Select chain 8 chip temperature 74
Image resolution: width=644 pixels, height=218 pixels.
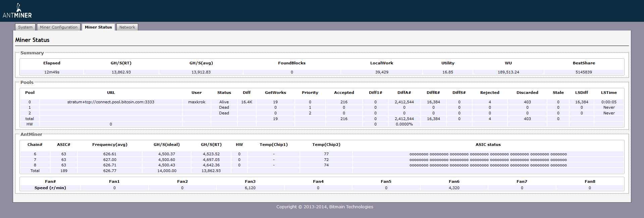point(326,165)
